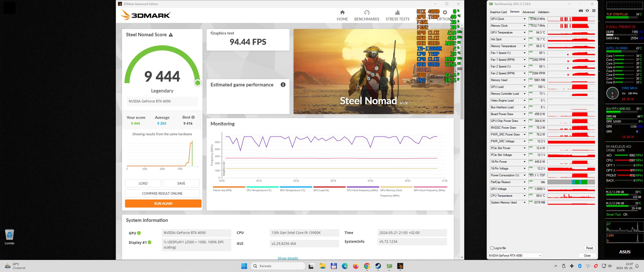
Task: Expand GPU Clock sensor dropdown
Action: click(524, 19)
